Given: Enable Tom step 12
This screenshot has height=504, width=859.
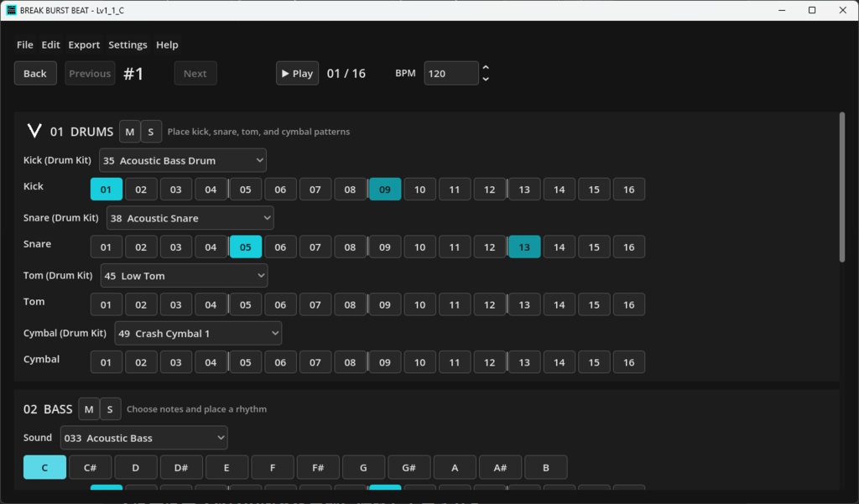Looking at the screenshot, I should [490, 304].
